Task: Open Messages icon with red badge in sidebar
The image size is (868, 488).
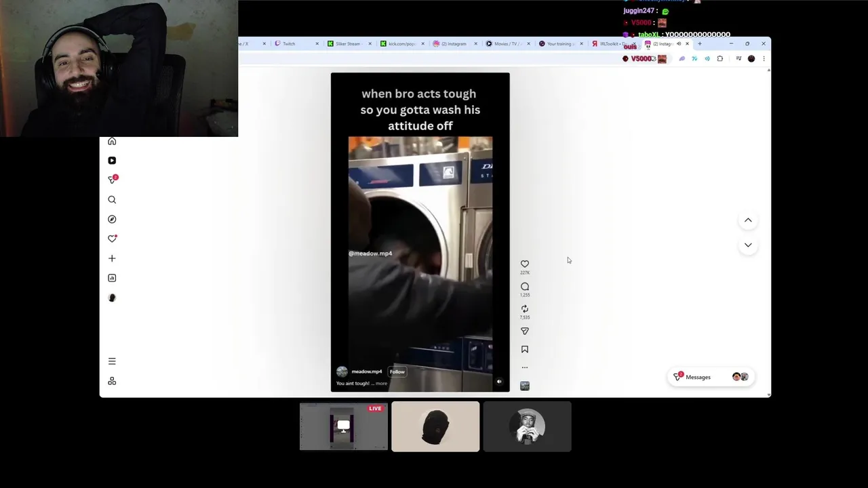Action: (113, 180)
